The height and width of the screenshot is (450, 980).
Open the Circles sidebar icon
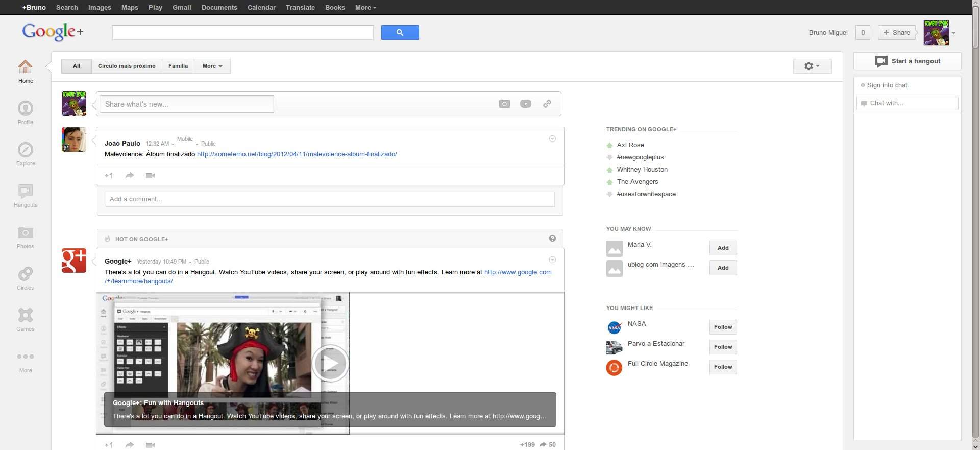tap(25, 274)
